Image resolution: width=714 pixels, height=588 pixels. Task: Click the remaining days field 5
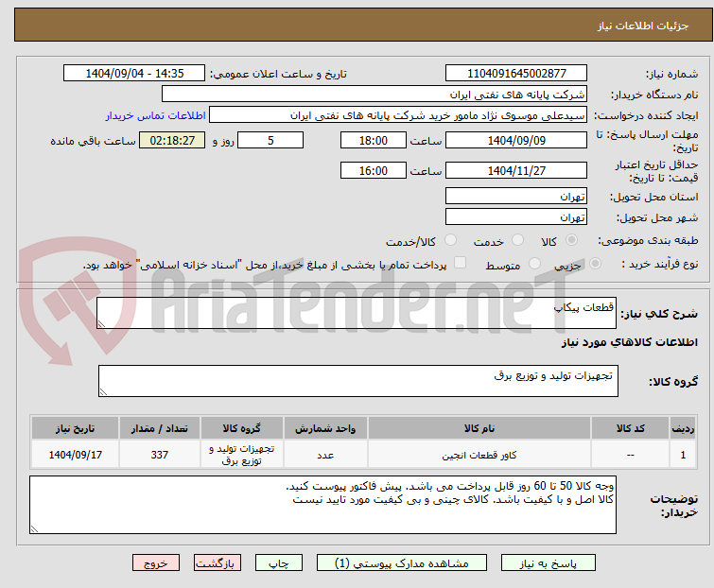point(270,140)
